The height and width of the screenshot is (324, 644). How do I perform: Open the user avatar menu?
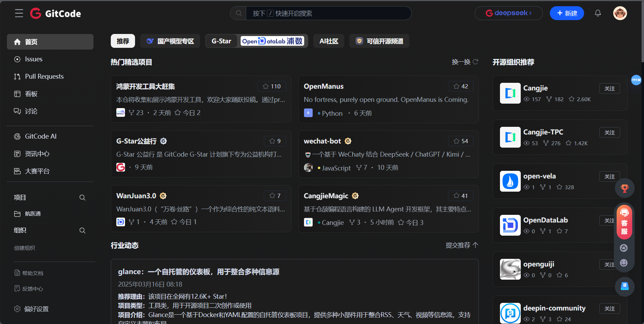pyautogui.click(x=620, y=13)
